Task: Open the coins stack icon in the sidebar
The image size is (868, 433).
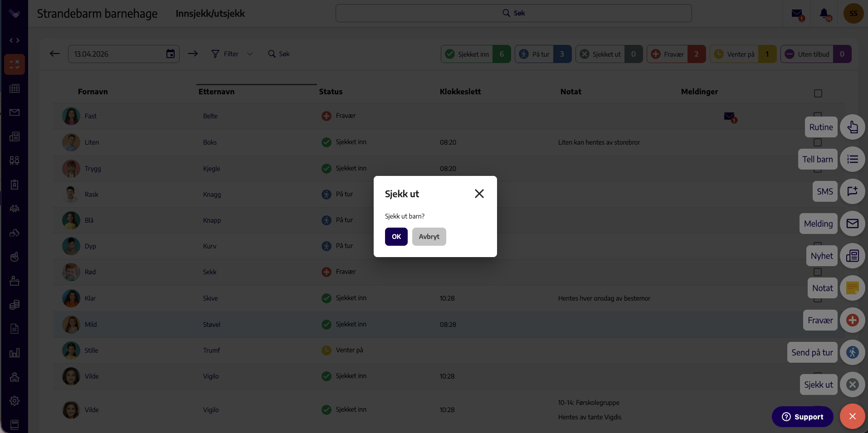Action: click(15, 305)
